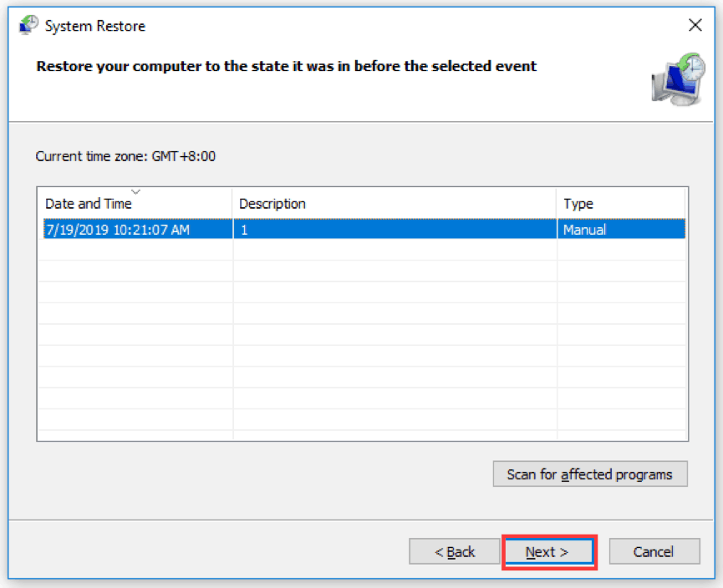
Task: Click the divider between Description and Type headers
Action: pos(557,204)
